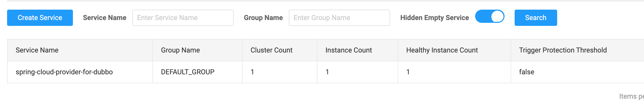Click the DEFAULT_GROUP cell
This screenshot has width=644, height=105.
tap(197, 72)
